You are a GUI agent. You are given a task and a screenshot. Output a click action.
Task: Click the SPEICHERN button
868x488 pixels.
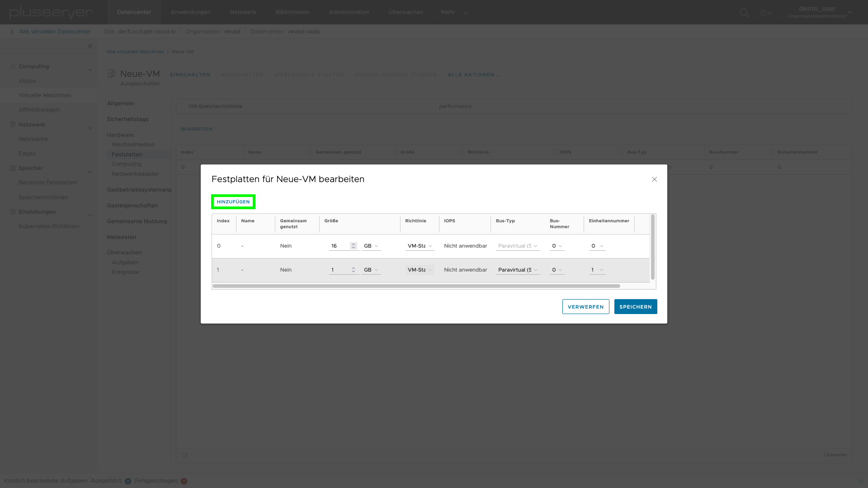(x=636, y=306)
